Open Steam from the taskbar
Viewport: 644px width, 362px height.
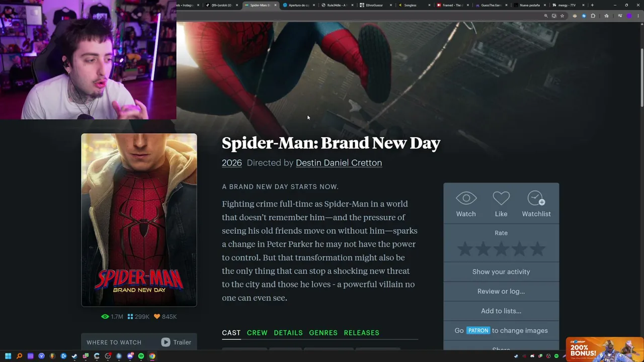click(x=74, y=356)
